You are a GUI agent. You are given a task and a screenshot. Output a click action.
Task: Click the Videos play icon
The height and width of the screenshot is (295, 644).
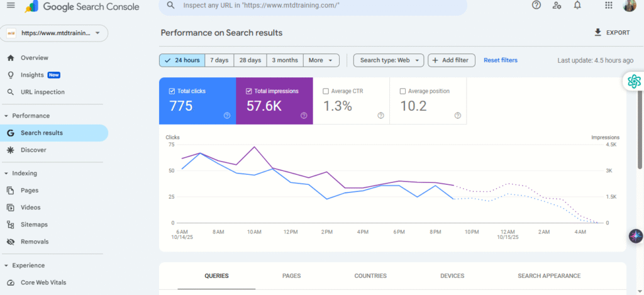click(x=11, y=208)
